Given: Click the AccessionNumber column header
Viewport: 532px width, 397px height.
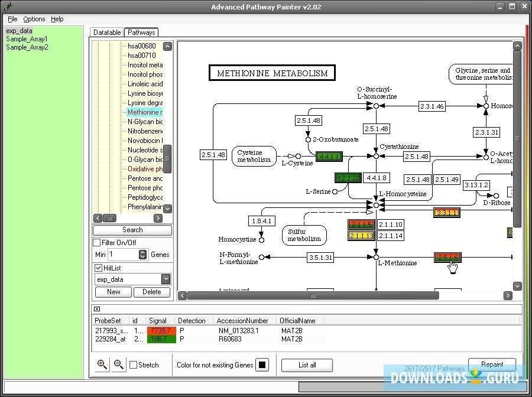Looking at the screenshot, I should [x=245, y=321].
